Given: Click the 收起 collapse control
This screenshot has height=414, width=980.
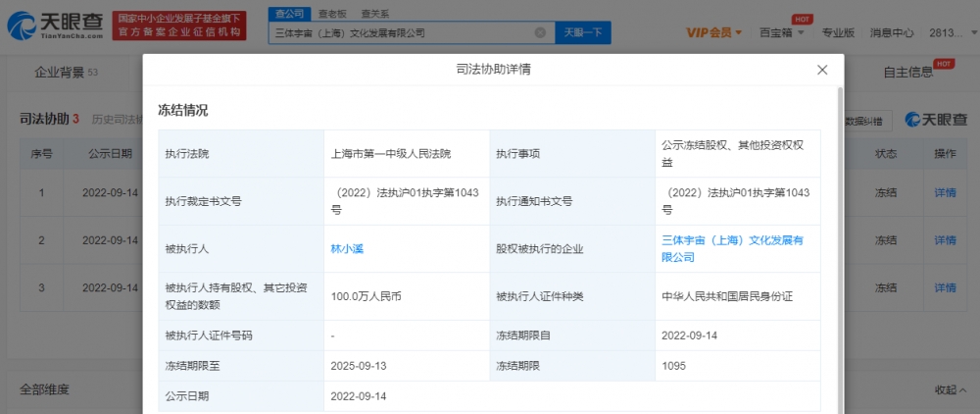Looking at the screenshot, I should pyautogui.click(x=951, y=389).
